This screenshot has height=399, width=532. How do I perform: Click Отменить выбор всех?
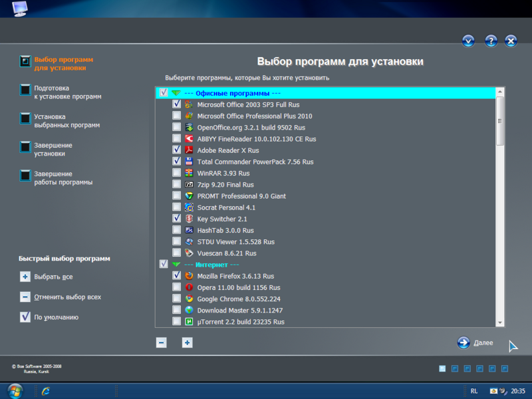click(61, 297)
